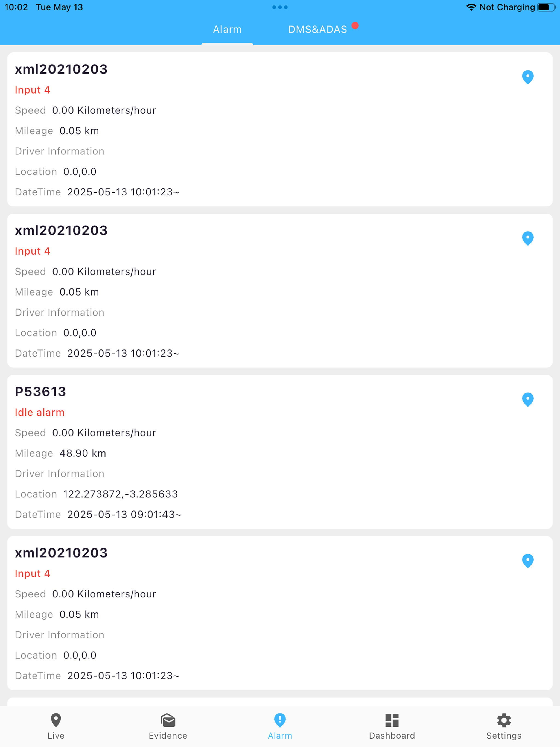Tap first card's Input 4 label
Screen dimensions: 560x747
(33, 90)
